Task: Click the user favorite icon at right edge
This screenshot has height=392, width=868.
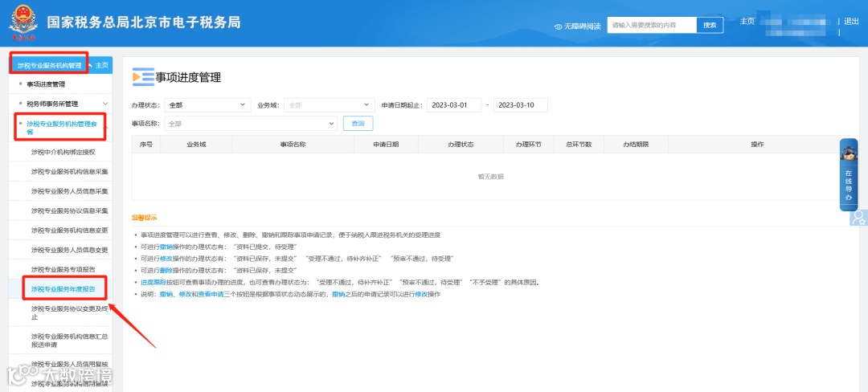Action: pos(858,217)
